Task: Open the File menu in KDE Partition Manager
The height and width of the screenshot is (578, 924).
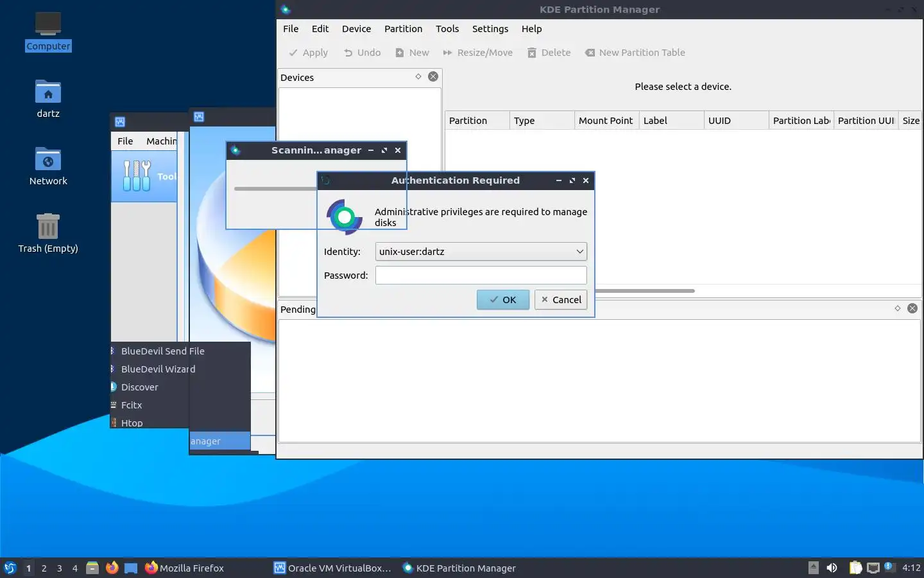Action: point(291,29)
